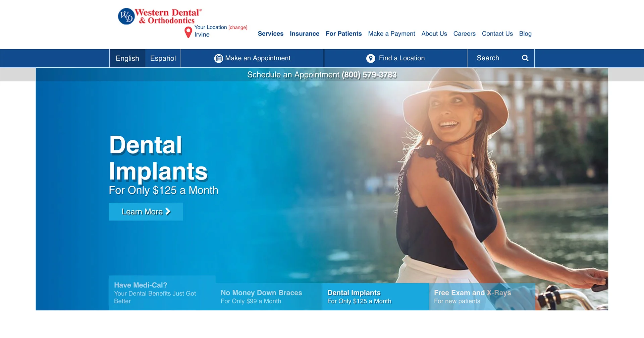Select English language option
The width and height of the screenshot is (644, 338).
pos(127,58)
